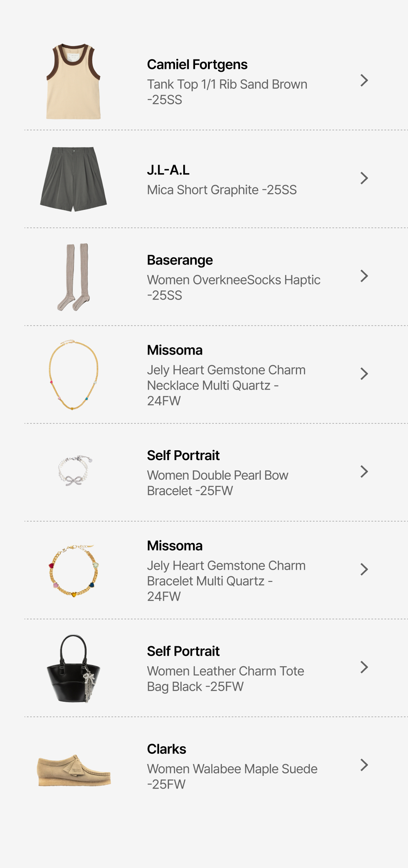The width and height of the screenshot is (408, 868).
Task: Select Women Leather Charm Tote Bag description
Action: tap(226, 679)
